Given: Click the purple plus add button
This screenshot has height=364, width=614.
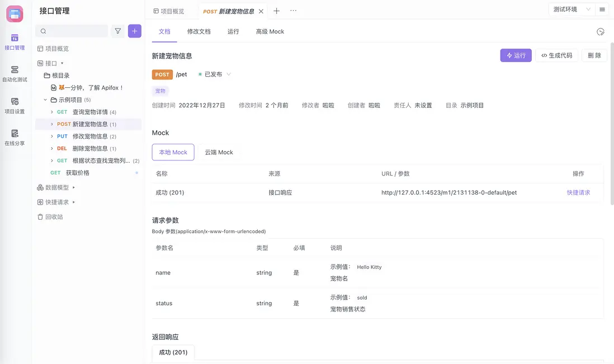Looking at the screenshot, I should 134,31.
